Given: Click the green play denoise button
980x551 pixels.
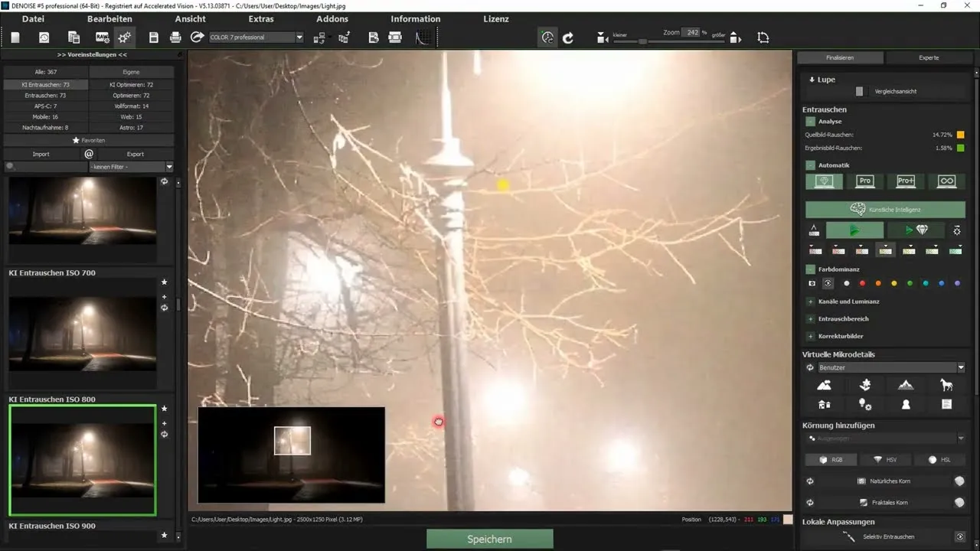Looking at the screenshot, I should pos(854,230).
